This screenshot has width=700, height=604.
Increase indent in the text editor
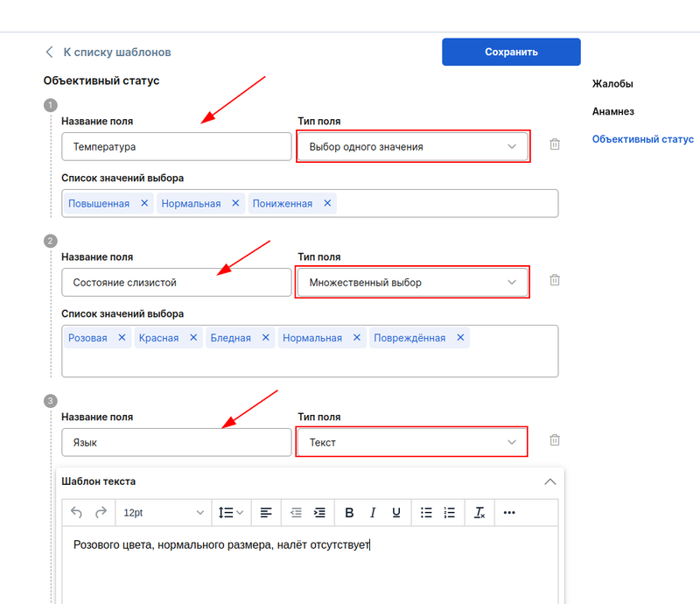point(319,512)
